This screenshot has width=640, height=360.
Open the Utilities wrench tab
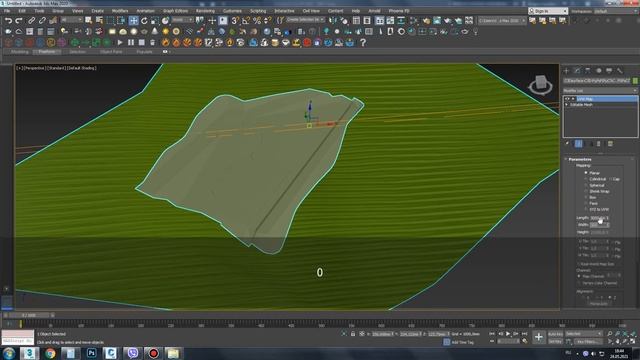[x=620, y=71]
